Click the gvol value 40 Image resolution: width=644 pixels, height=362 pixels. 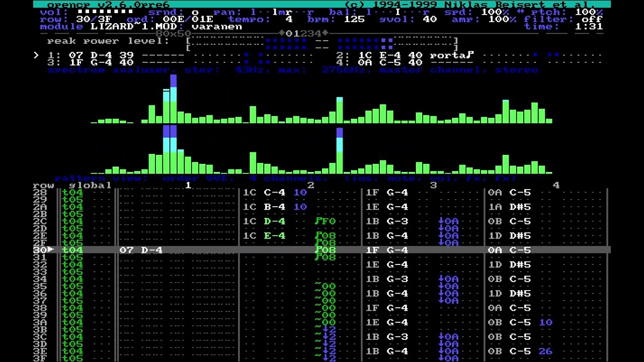click(x=430, y=19)
